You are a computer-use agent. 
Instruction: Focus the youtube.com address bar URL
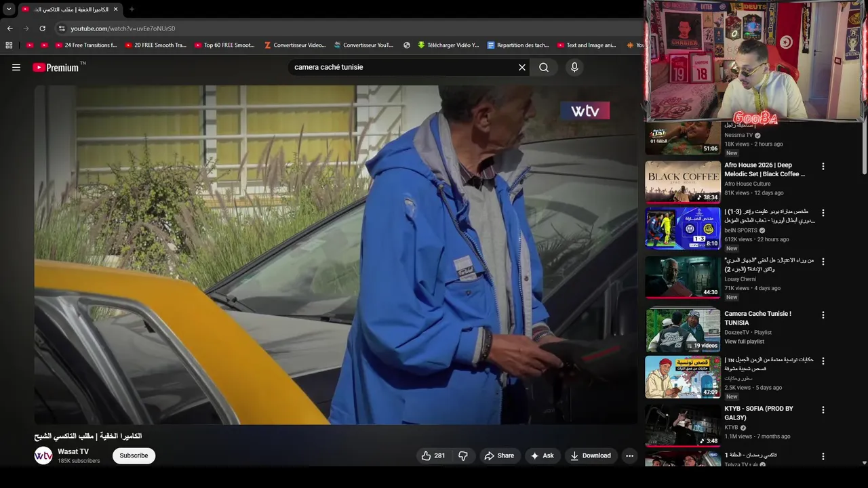(x=123, y=28)
